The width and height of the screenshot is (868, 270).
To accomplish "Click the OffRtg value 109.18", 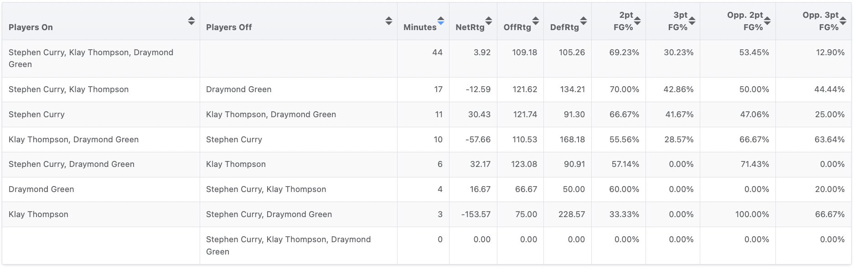I will [x=524, y=52].
